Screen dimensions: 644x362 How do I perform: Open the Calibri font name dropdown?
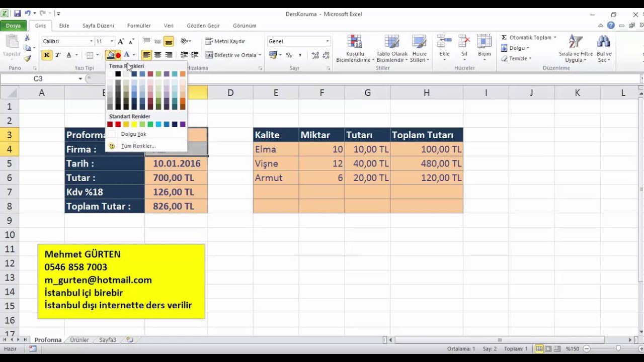(91, 41)
